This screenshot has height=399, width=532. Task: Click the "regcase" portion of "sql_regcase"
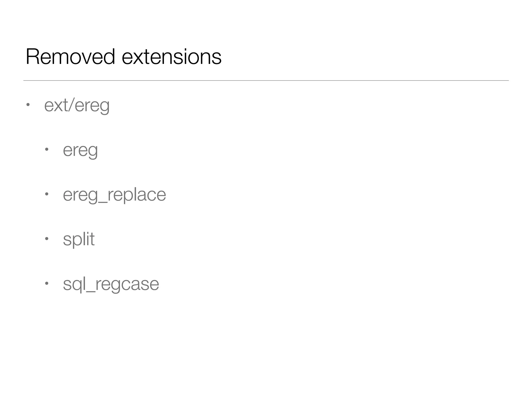pyautogui.click(x=127, y=284)
